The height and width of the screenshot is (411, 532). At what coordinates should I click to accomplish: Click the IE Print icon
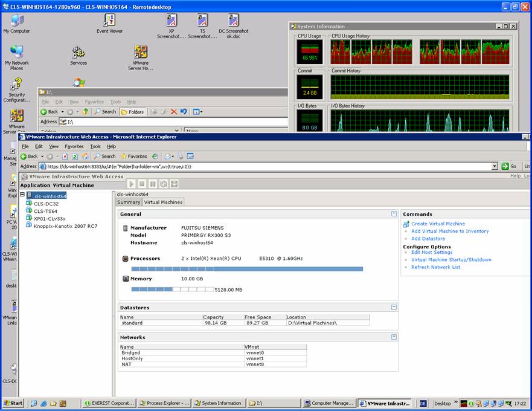pos(180,157)
